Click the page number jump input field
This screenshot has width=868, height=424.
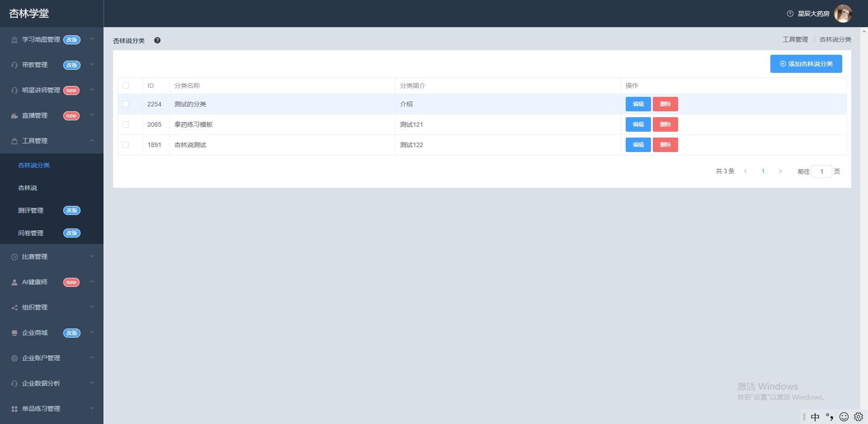click(821, 172)
